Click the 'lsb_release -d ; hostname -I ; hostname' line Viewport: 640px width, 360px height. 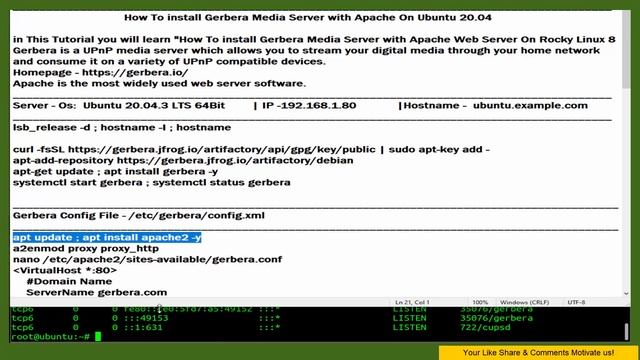tap(122, 127)
